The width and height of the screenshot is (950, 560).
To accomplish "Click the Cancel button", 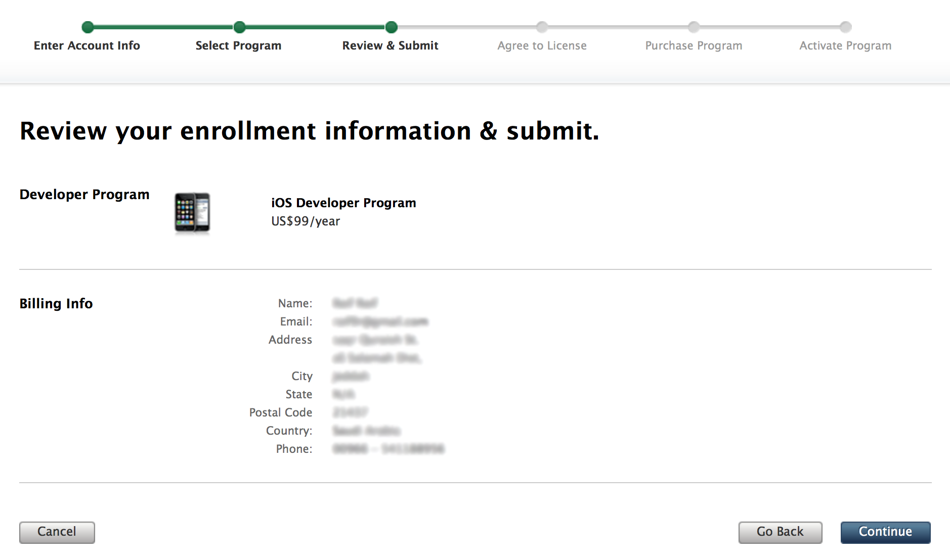I will [57, 532].
